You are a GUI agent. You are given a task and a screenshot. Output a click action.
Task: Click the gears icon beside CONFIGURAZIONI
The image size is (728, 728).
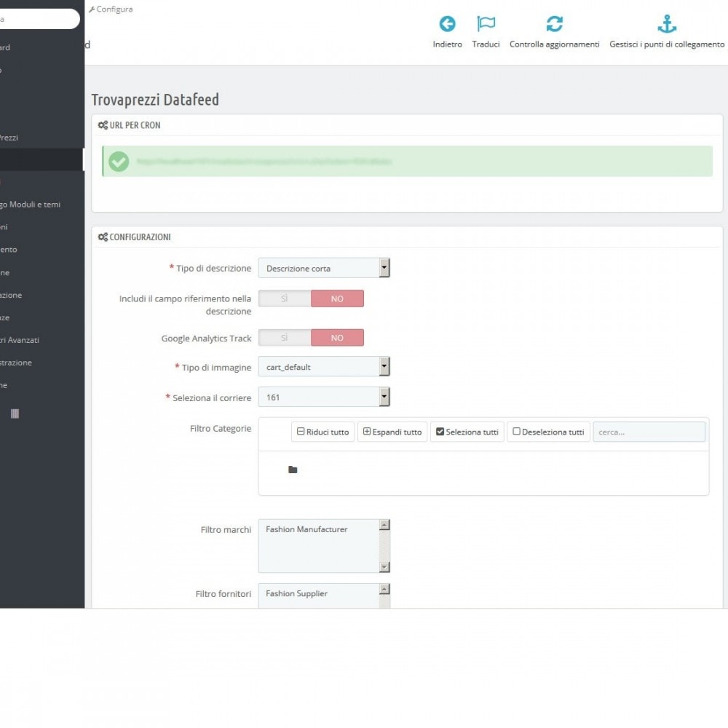(103, 237)
